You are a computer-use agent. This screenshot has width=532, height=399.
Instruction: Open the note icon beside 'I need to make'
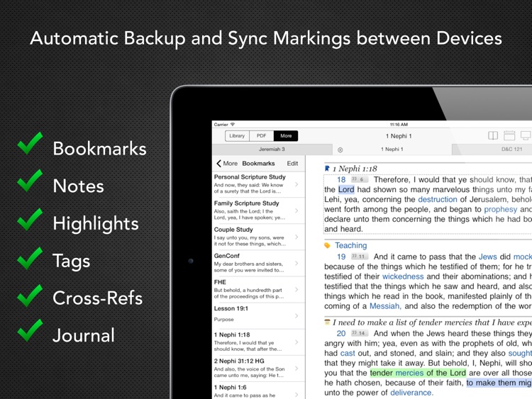click(x=328, y=322)
